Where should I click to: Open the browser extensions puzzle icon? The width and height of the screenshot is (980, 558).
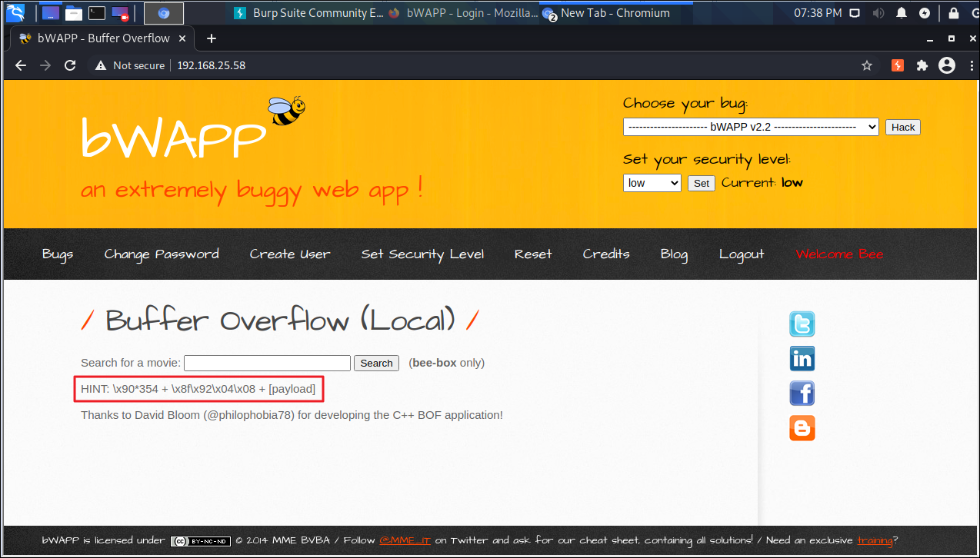(922, 65)
